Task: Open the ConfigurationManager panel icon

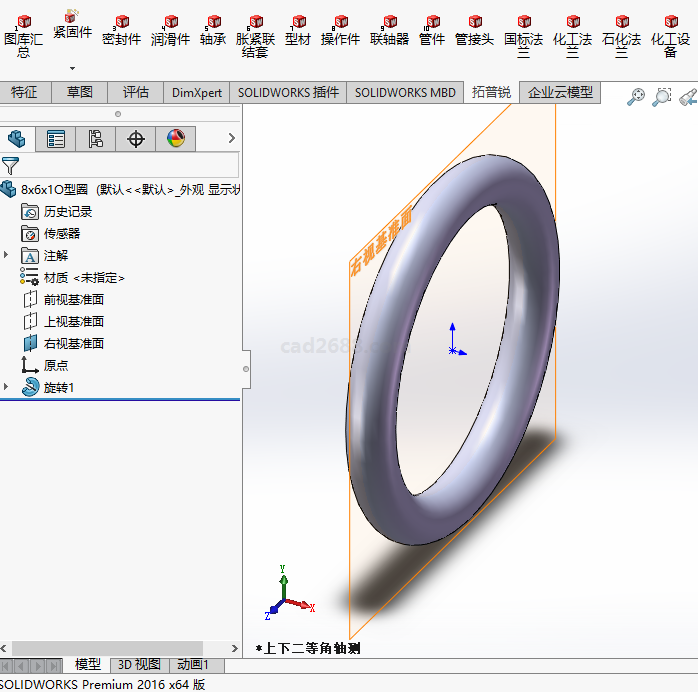Action: 96,139
